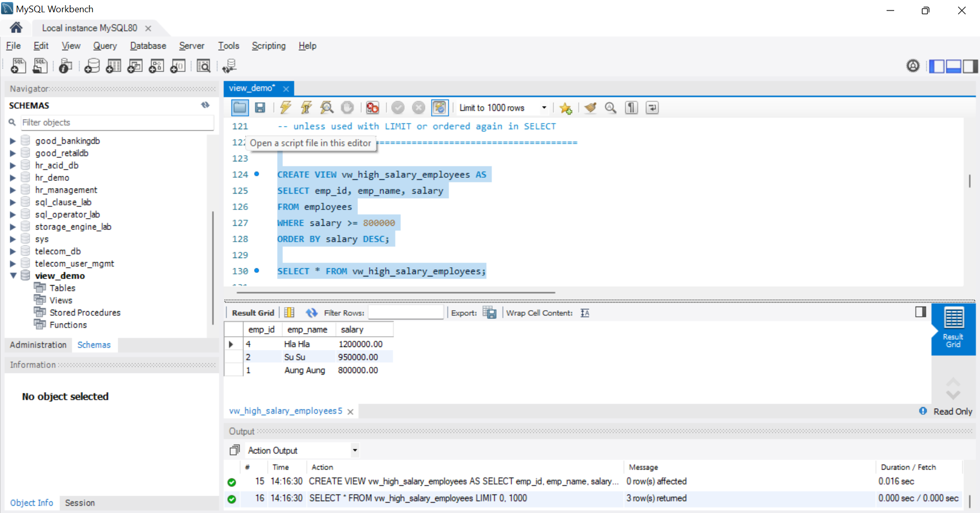Close the vw_high_salary_employees5 result tab
980x513 pixels.
[x=350, y=411]
